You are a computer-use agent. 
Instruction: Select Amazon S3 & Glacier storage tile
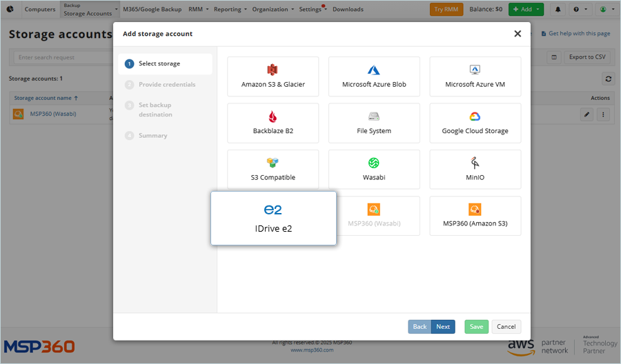[x=273, y=77]
